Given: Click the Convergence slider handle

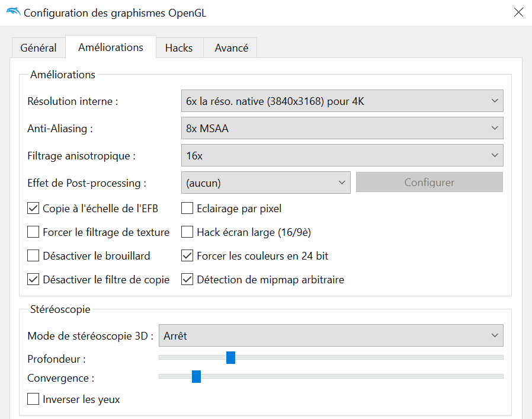Looking at the screenshot, I should (x=196, y=376).
